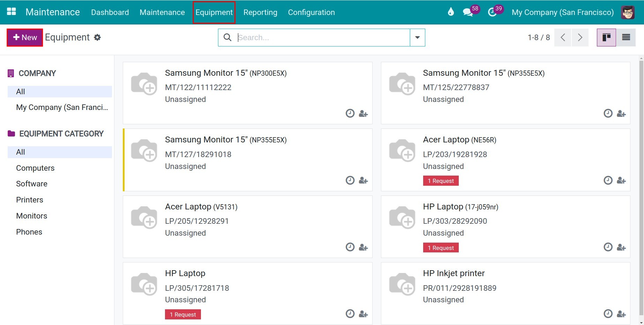
Task: Upload image on Samsung Monitor NP300E5X card
Action: 144,83
